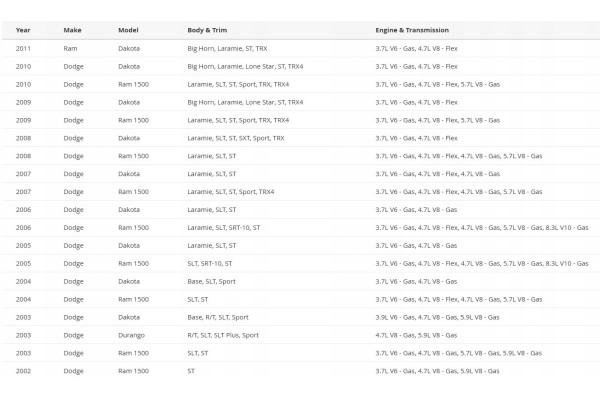Click engine cell of the 2011 Dakota row
This screenshot has height=400, width=600.
(416, 48)
